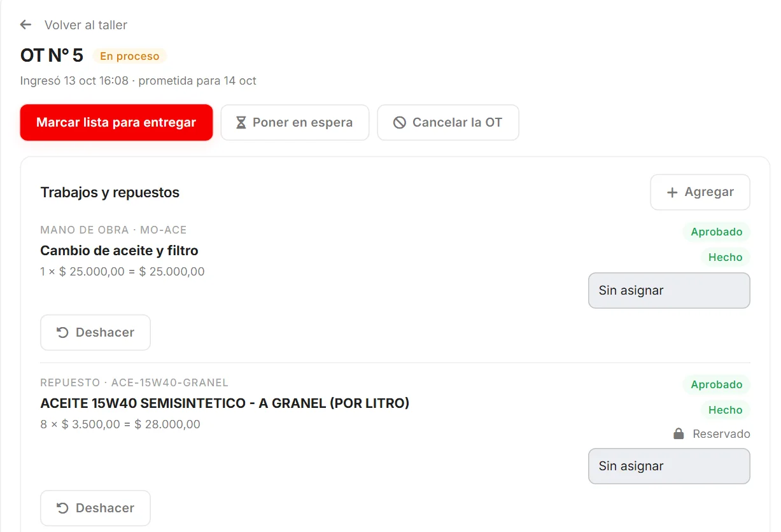Go back via Volver al taller link
Viewport: 781px width, 532px height.
[86, 25]
